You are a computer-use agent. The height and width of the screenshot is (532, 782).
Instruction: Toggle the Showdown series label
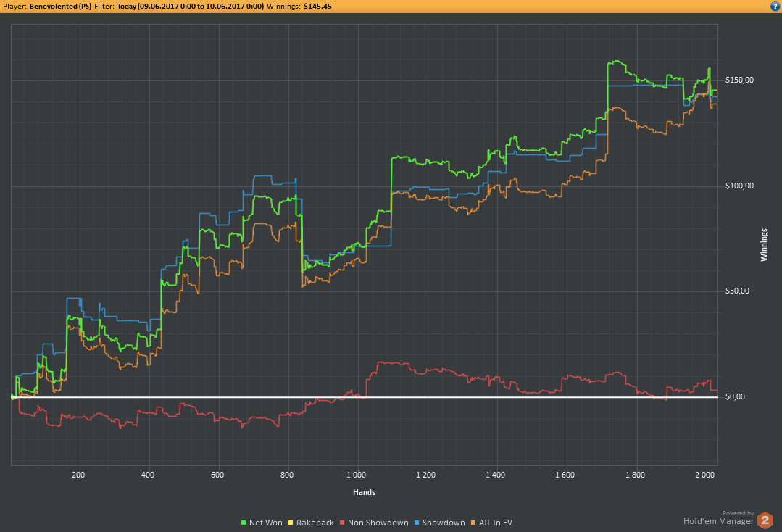tap(443, 523)
